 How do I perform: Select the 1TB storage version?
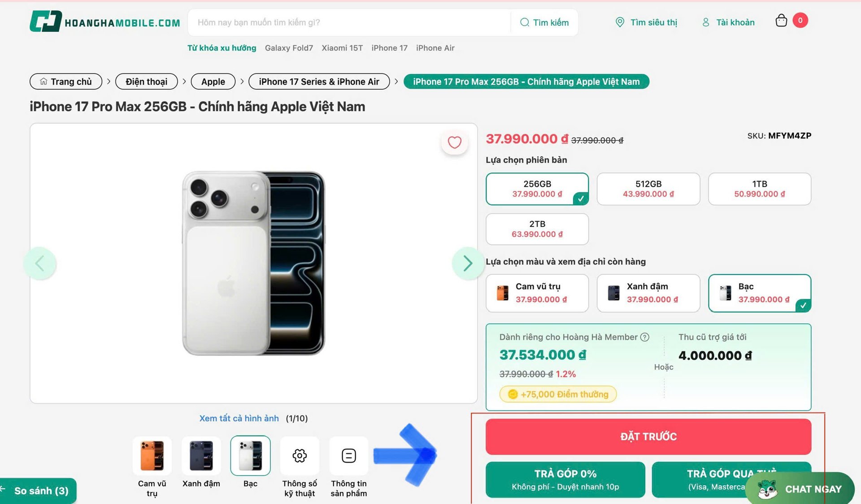coord(759,189)
